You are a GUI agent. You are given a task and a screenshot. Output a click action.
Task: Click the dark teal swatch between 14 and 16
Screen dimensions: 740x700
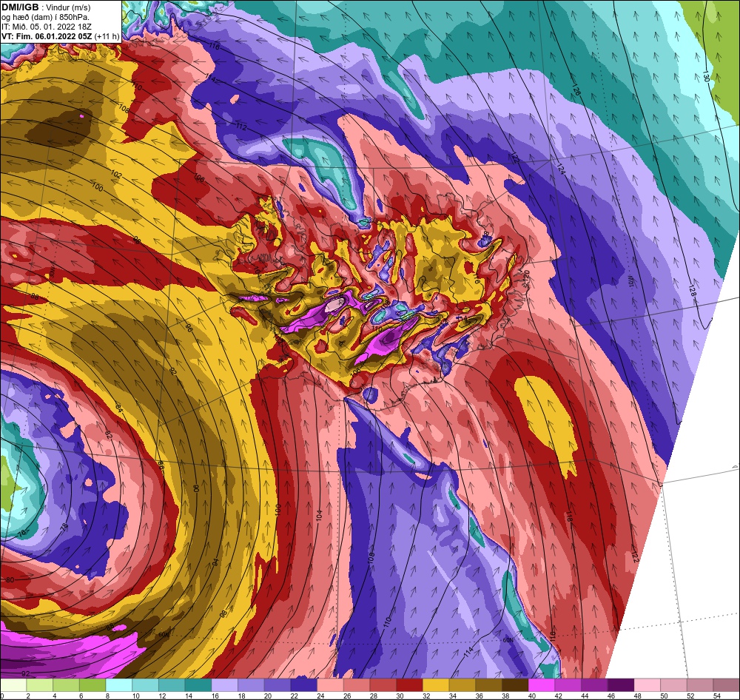(198, 685)
